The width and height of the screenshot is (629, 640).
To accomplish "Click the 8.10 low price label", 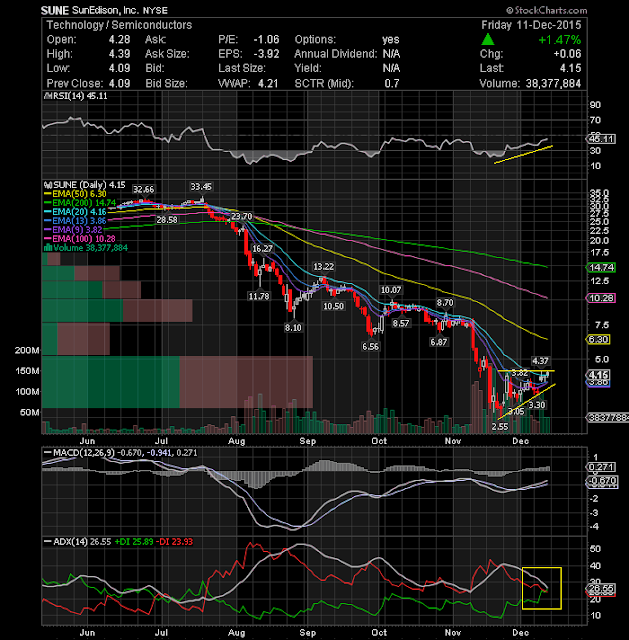I will click(x=293, y=328).
